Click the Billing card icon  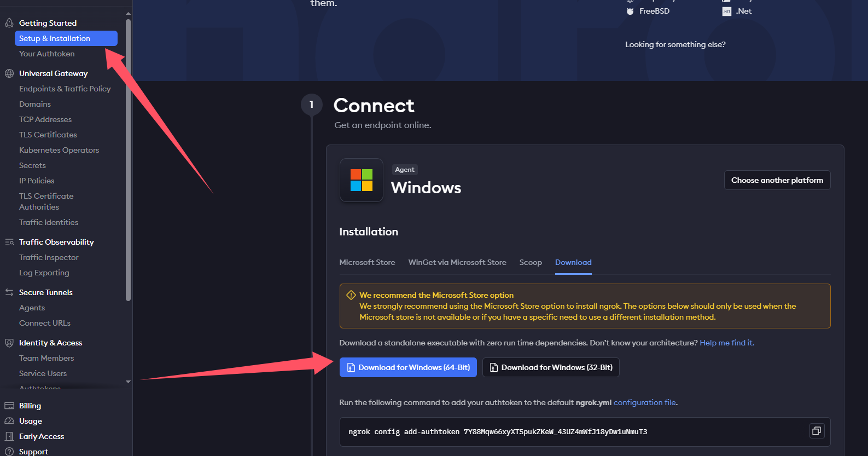(9, 406)
